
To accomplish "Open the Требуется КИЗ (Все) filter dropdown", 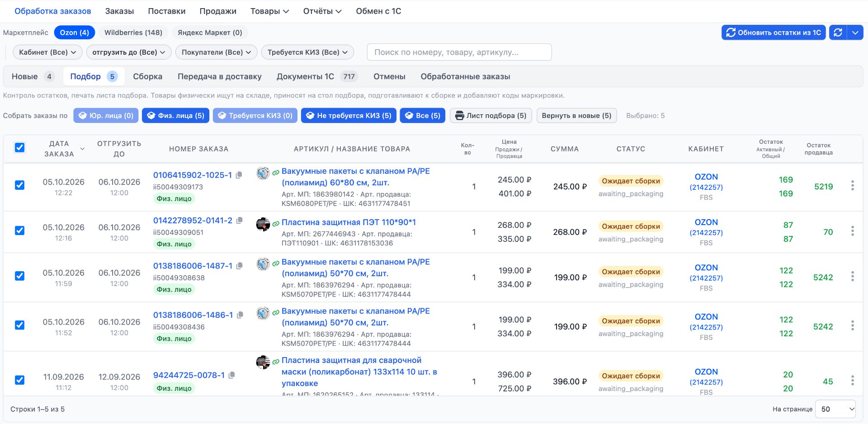I will click(307, 52).
